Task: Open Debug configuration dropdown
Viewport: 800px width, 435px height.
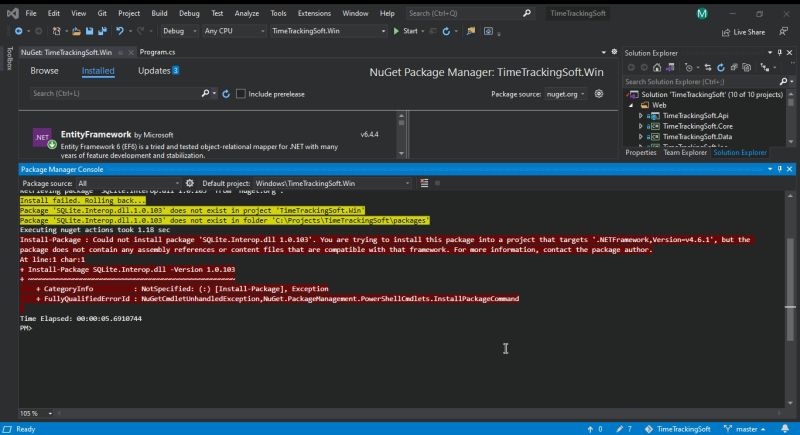Action: (179, 31)
